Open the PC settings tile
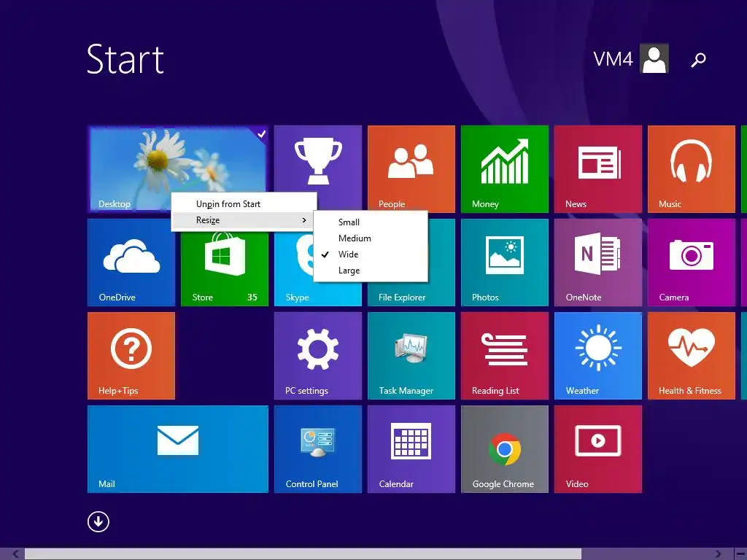Screen dimensions: 747x560 318,355
